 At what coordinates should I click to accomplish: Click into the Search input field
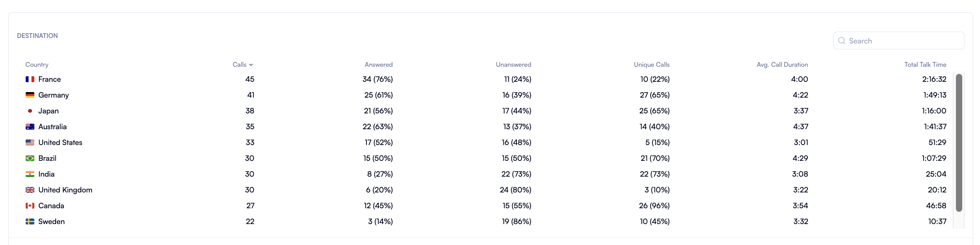pos(904,41)
